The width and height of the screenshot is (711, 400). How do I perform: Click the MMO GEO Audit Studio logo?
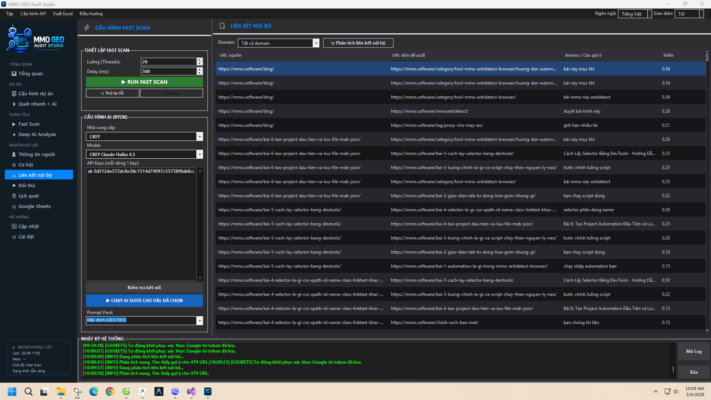35,39
